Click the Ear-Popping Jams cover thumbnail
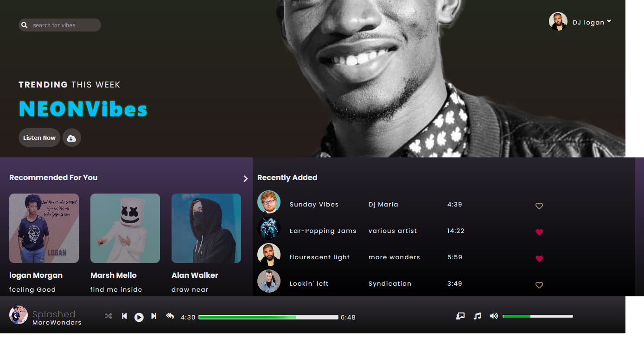This screenshot has width=644, height=338. click(269, 228)
